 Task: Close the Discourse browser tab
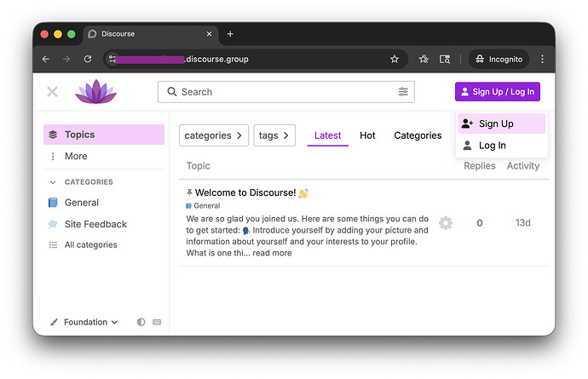point(210,34)
